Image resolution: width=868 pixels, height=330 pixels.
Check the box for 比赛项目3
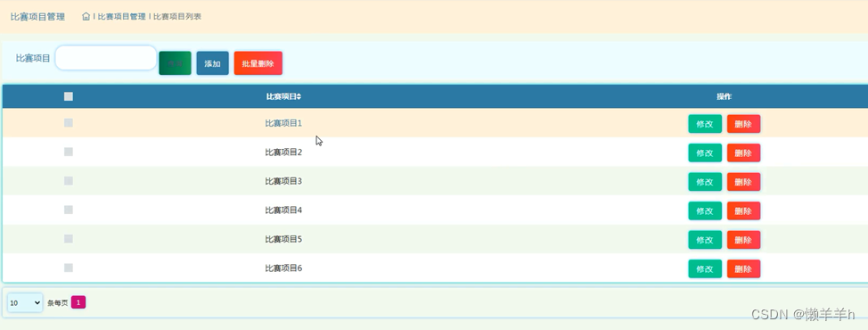(69, 181)
